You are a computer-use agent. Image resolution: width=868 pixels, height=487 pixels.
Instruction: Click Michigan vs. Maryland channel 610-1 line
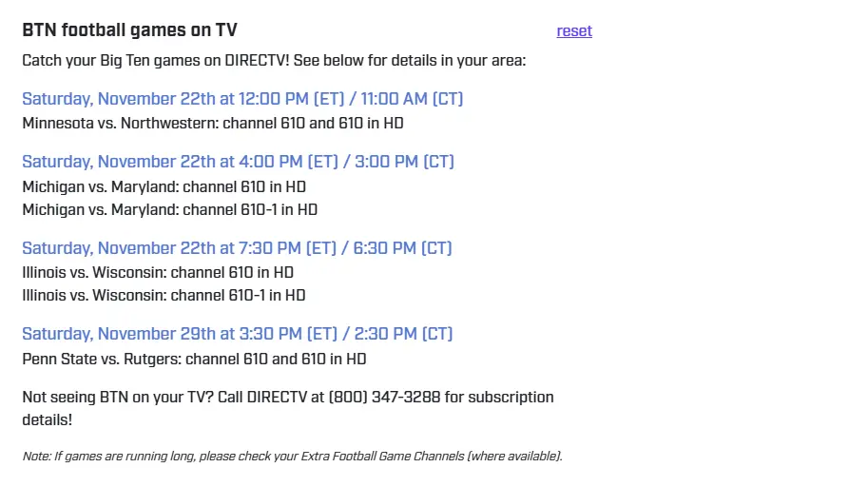click(169, 209)
